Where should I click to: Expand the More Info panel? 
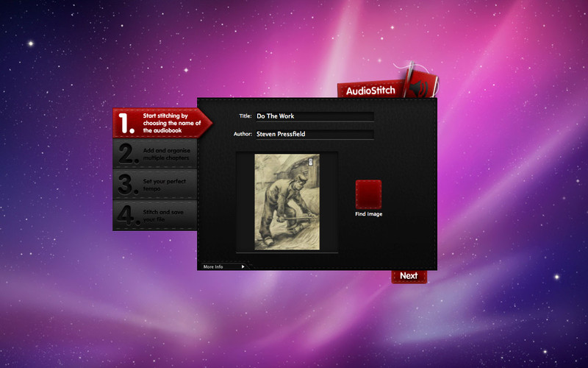click(x=224, y=266)
